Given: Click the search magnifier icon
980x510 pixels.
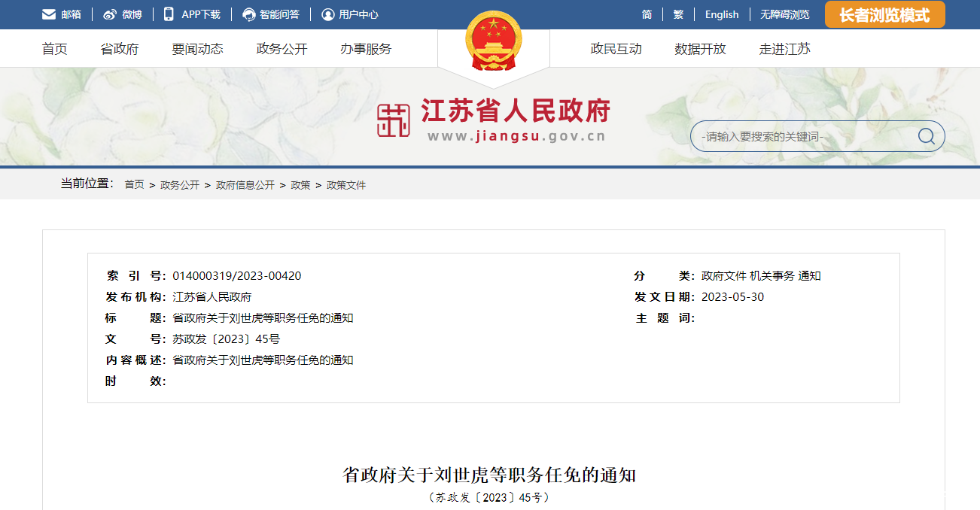Looking at the screenshot, I should (x=925, y=135).
